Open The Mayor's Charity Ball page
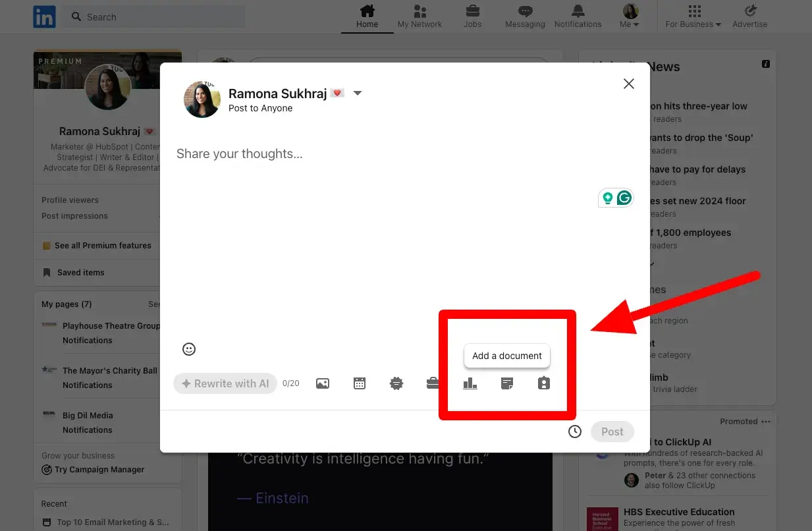Image resolution: width=812 pixels, height=531 pixels. [x=110, y=371]
